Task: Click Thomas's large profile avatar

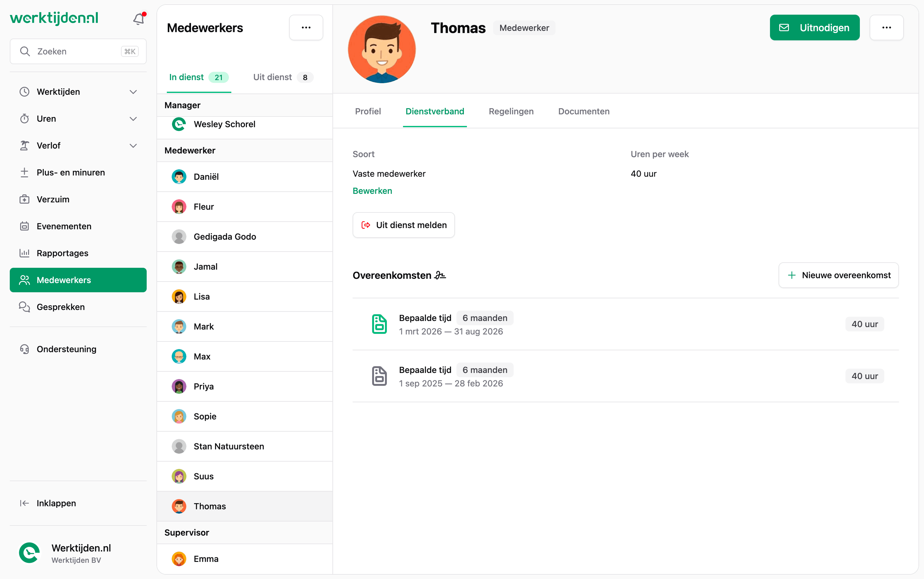Action: click(382, 50)
